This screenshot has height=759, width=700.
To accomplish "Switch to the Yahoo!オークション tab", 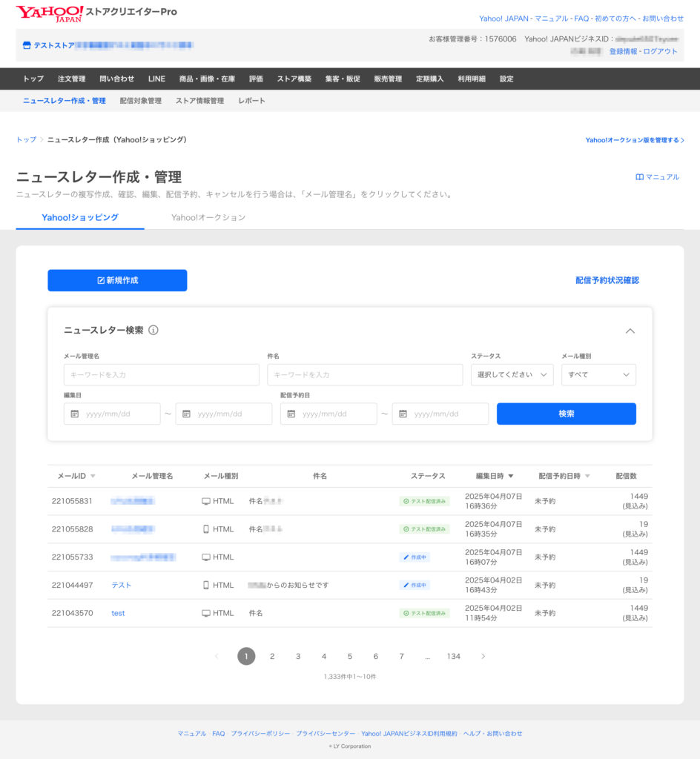I will [x=208, y=218].
